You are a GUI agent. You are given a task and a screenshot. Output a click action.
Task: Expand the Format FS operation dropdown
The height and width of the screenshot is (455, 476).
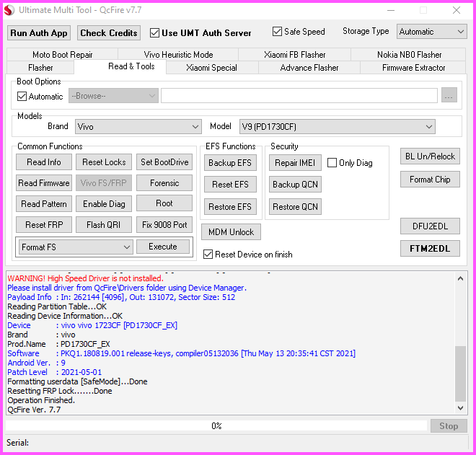point(76,247)
